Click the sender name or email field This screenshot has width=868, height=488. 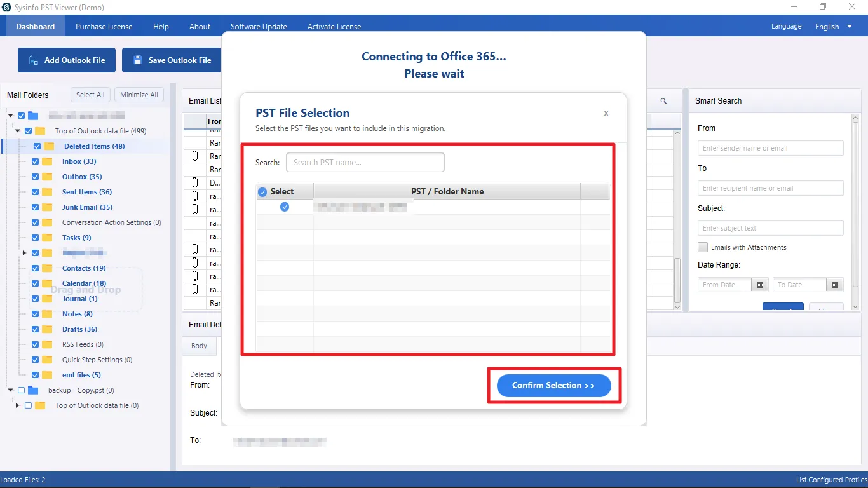[x=771, y=148]
